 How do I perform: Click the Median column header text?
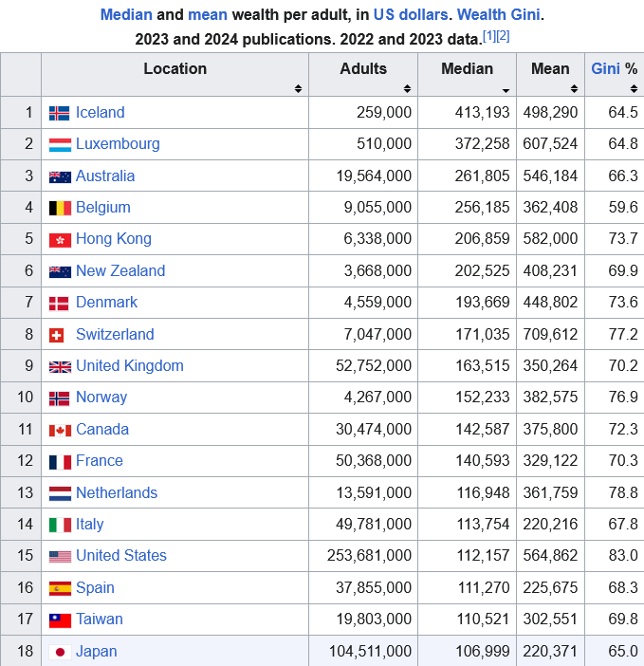[x=467, y=69]
